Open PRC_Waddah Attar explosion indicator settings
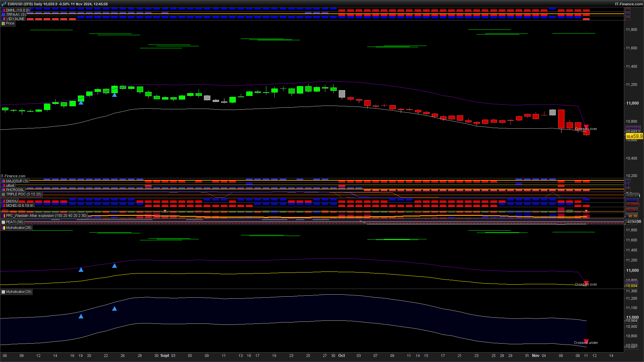This screenshot has height=362, width=644. click(x=46, y=216)
